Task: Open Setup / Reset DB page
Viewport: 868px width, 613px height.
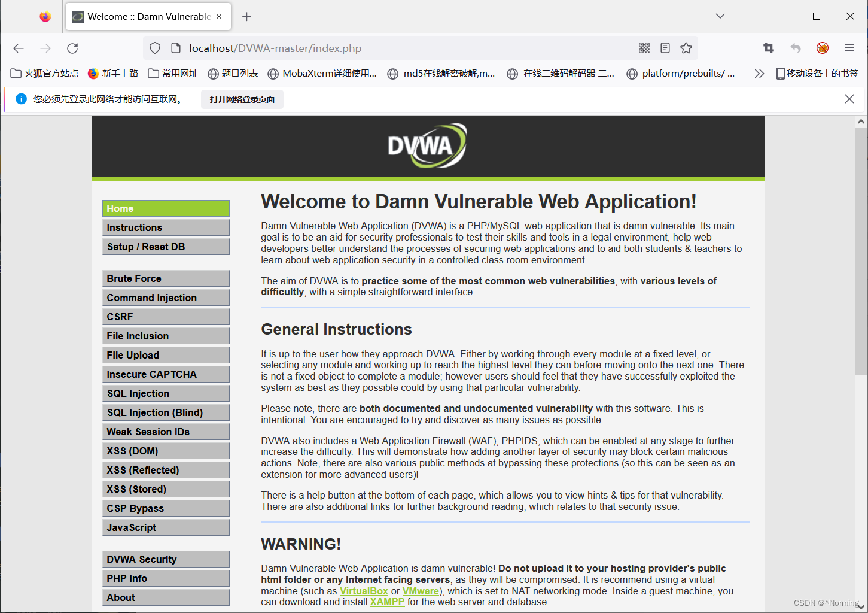Action: 166,247
